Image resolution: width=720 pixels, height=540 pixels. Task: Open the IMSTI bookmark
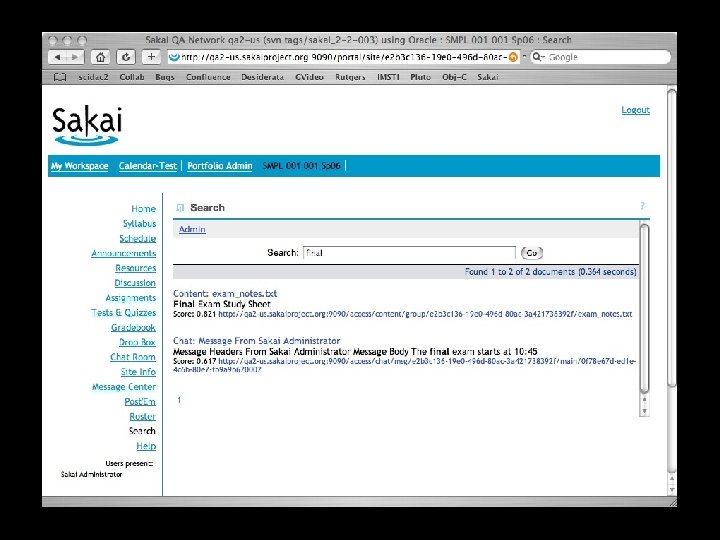click(388, 77)
